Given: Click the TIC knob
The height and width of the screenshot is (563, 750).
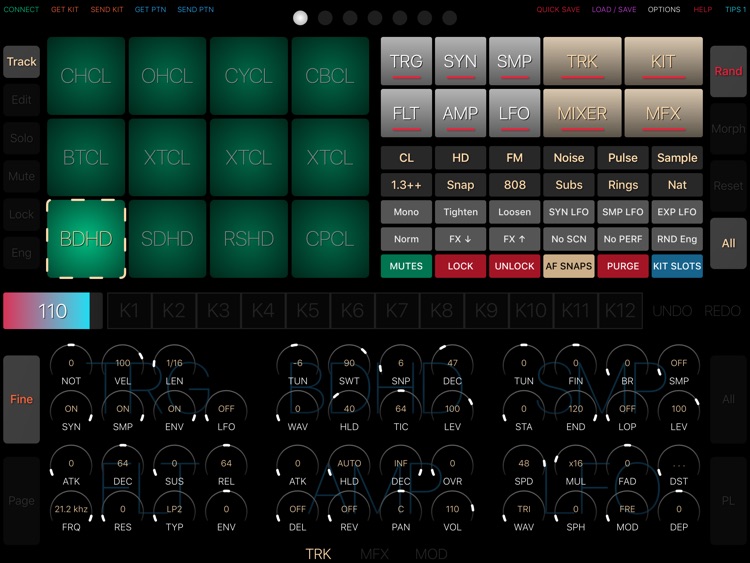Looking at the screenshot, I should point(401,410).
